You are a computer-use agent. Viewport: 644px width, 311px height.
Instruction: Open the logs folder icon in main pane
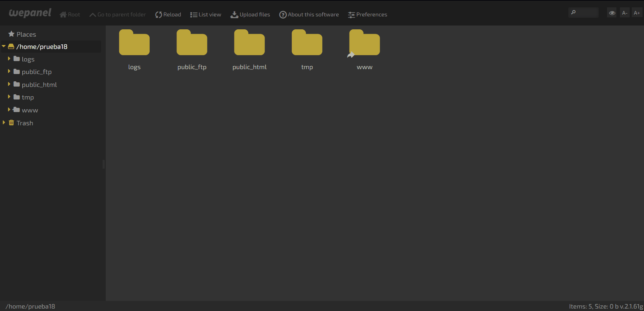point(134,43)
